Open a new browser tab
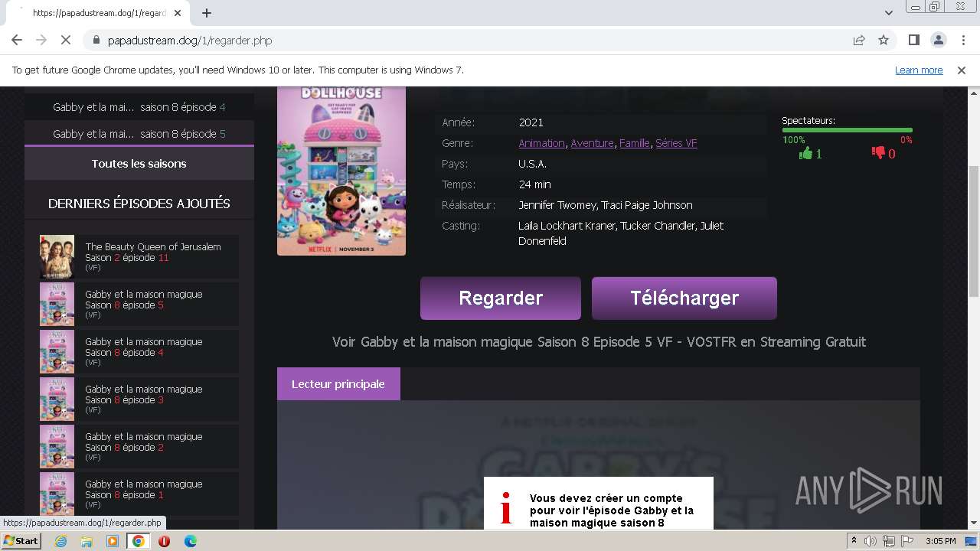This screenshot has width=980, height=551. pos(206,13)
